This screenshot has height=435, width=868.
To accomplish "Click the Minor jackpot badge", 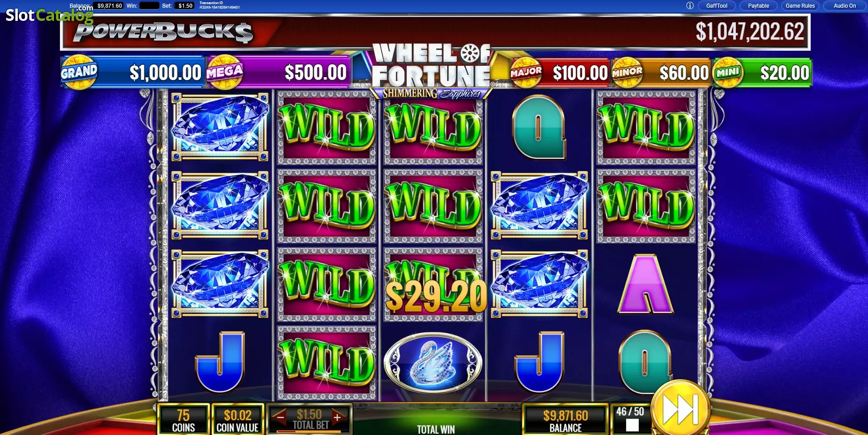I will (x=627, y=72).
